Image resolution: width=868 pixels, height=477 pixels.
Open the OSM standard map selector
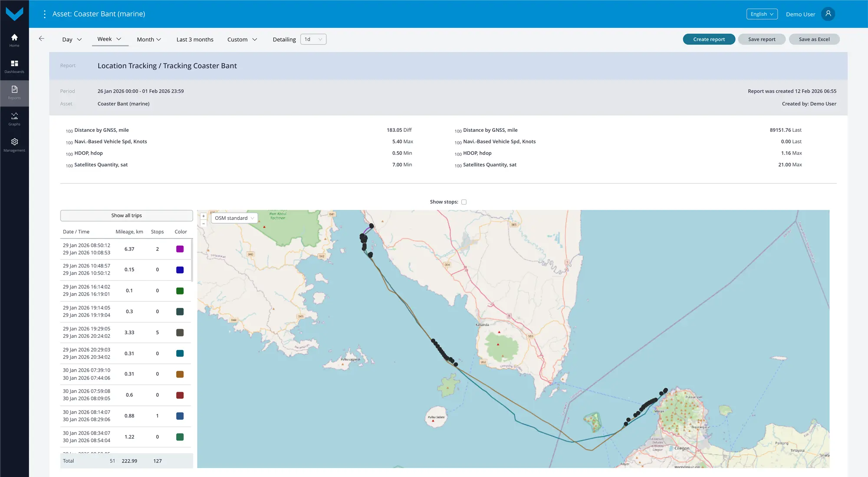pyautogui.click(x=234, y=218)
